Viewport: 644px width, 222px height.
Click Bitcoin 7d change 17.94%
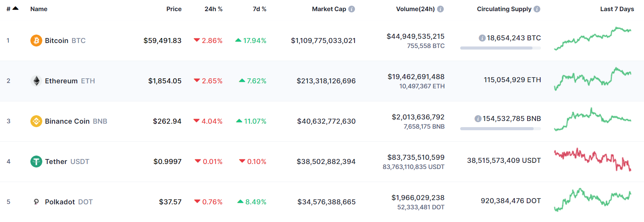251,40
